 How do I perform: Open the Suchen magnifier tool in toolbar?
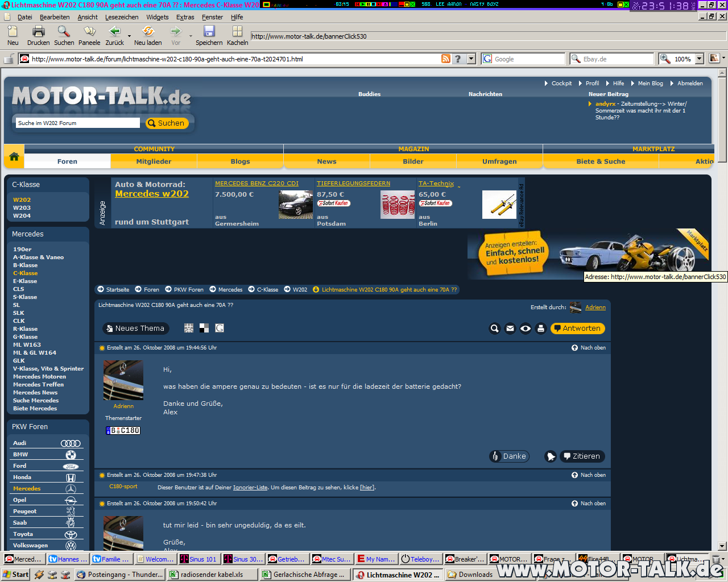[x=64, y=31]
